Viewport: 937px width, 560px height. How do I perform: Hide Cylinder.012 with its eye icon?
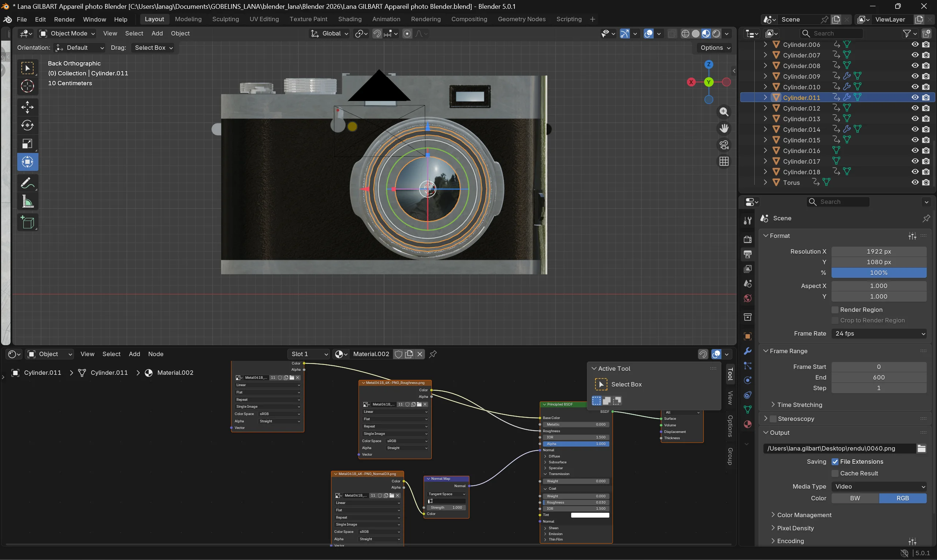point(915,108)
